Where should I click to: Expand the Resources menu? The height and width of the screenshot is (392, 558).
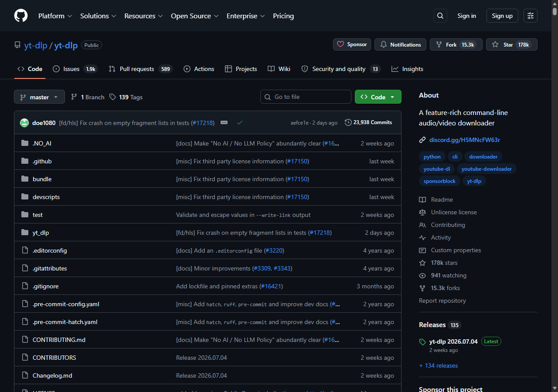[x=143, y=16]
